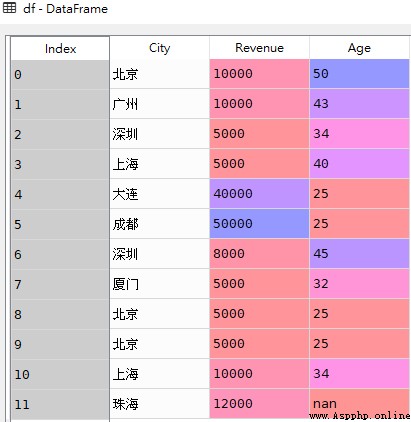Select the City cell 广州

tap(159, 104)
